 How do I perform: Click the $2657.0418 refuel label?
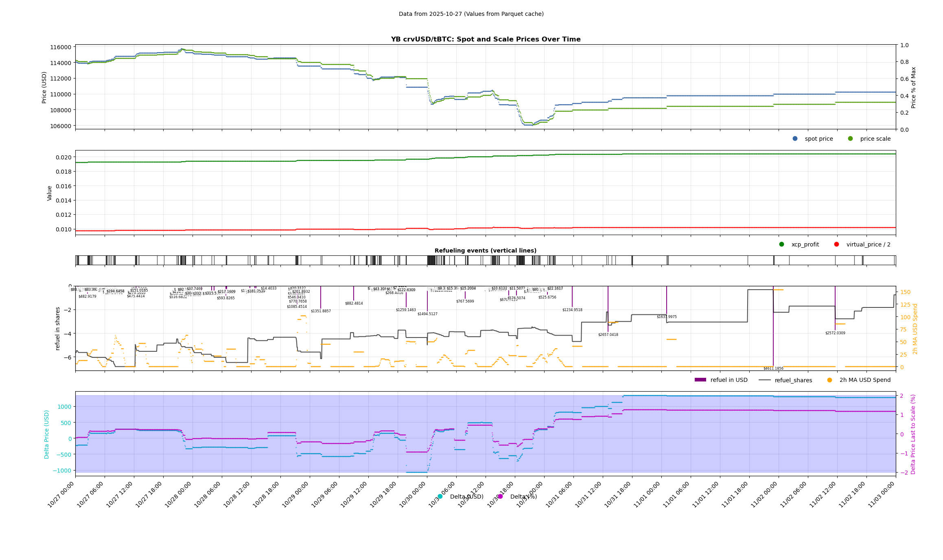tap(608, 335)
